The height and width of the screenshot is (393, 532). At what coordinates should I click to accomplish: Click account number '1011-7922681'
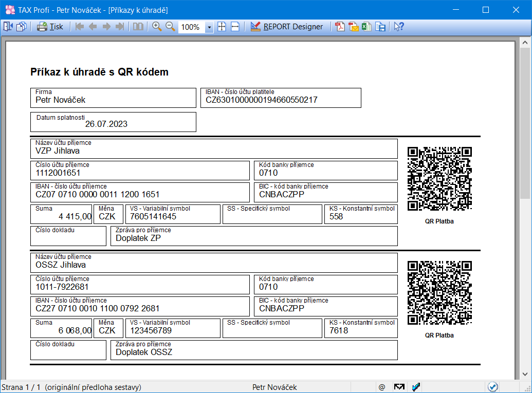[62, 287]
